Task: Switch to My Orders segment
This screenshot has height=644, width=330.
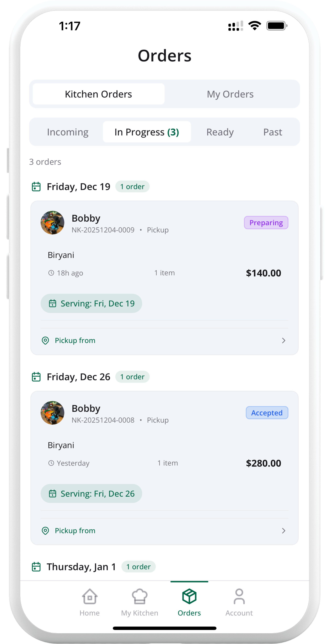Action: (230, 94)
